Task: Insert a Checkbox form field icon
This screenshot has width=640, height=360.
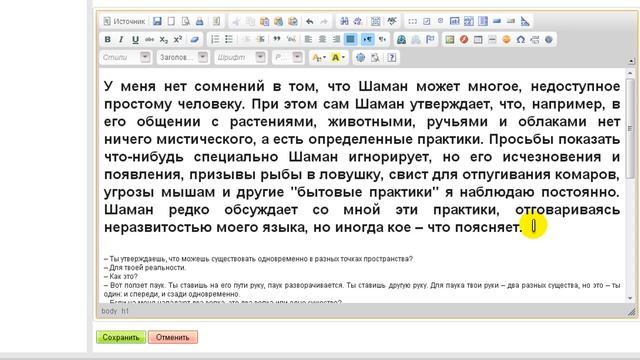Action: coord(427,21)
